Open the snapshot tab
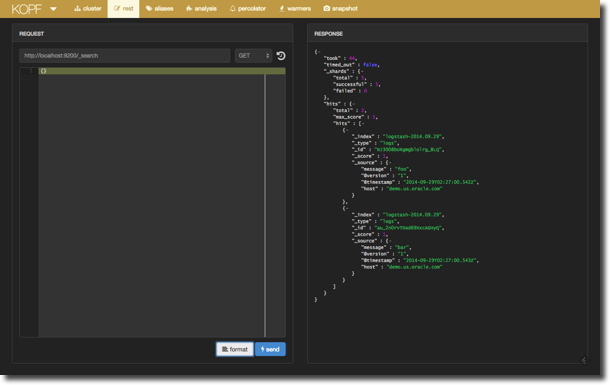This screenshot has height=385, width=610. (x=340, y=9)
